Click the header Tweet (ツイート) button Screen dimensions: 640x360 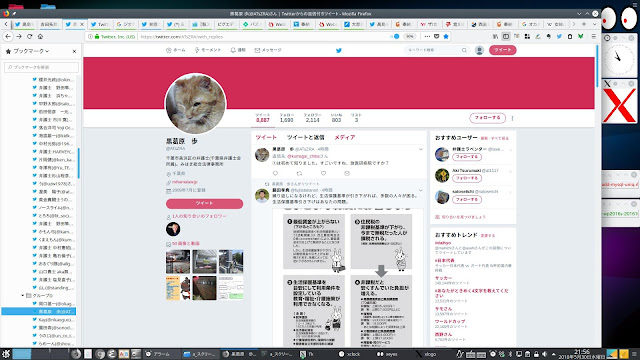coord(502,50)
